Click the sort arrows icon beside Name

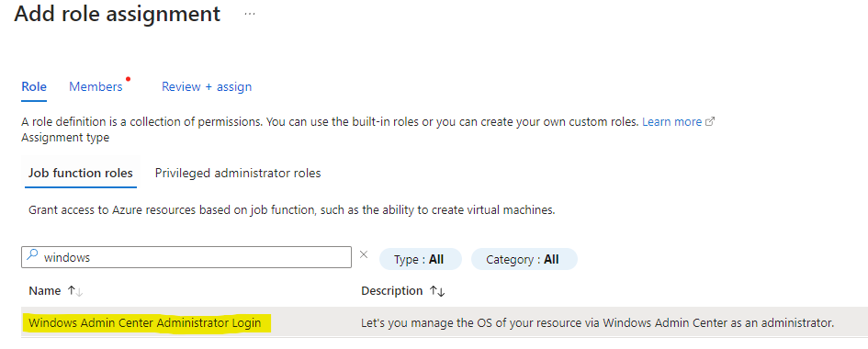(x=74, y=291)
